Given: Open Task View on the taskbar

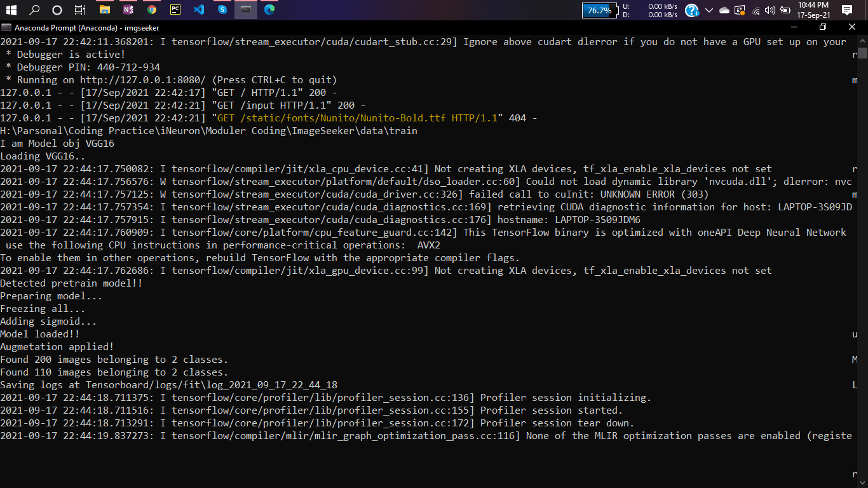Looking at the screenshot, I should 80,10.
